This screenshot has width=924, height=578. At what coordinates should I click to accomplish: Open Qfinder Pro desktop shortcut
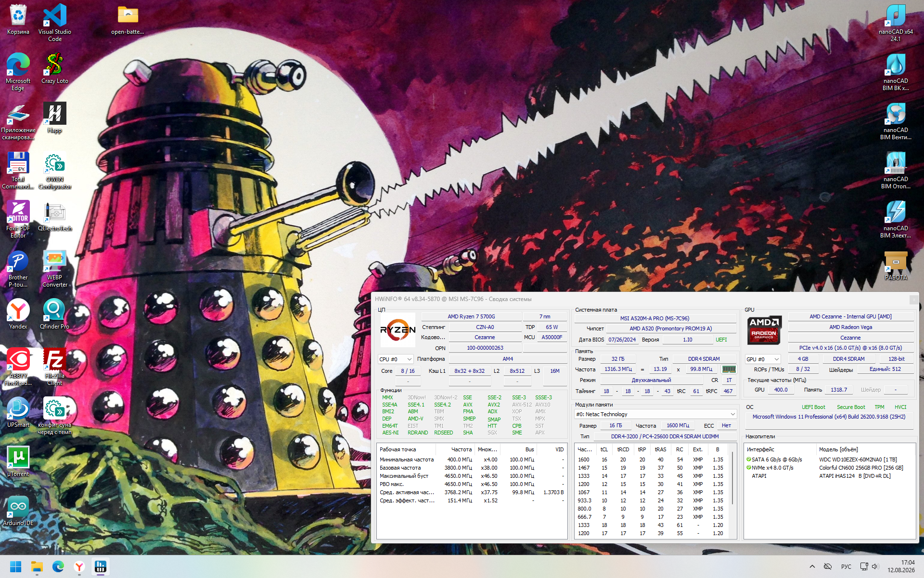[x=55, y=314]
